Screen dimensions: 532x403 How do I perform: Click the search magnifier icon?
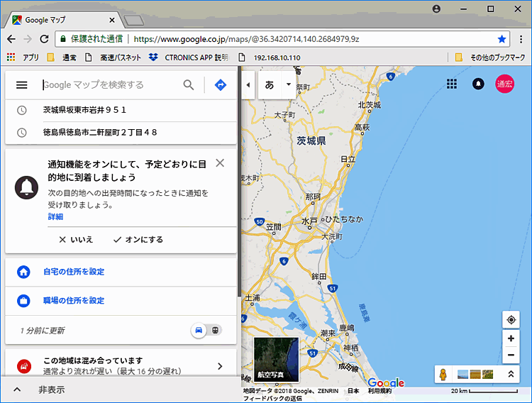(x=189, y=85)
